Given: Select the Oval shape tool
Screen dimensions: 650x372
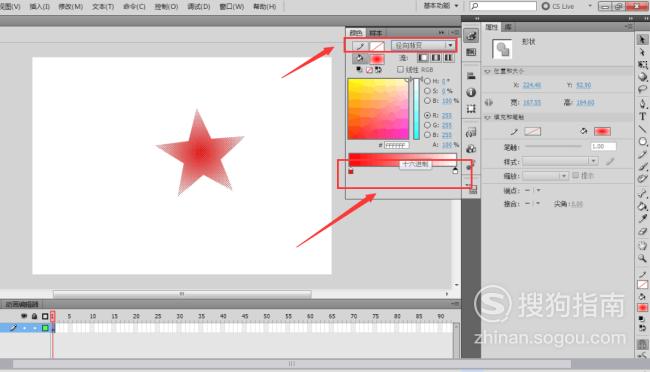Looking at the screenshot, I should point(642,142).
